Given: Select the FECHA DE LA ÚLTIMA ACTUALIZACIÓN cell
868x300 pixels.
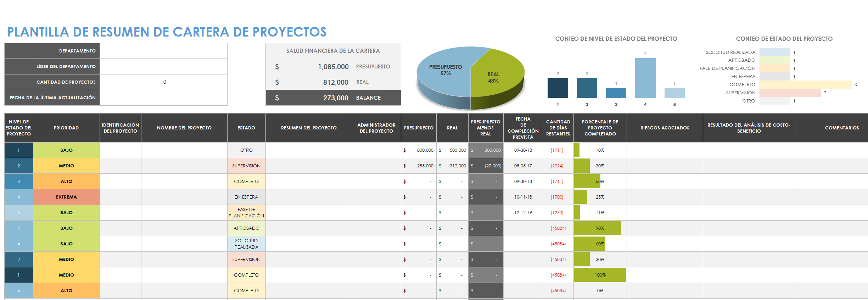Looking at the screenshot, I should (163, 98).
